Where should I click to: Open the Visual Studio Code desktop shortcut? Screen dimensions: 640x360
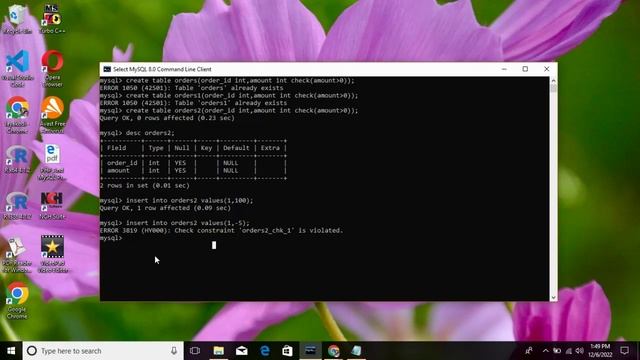pos(17,69)
